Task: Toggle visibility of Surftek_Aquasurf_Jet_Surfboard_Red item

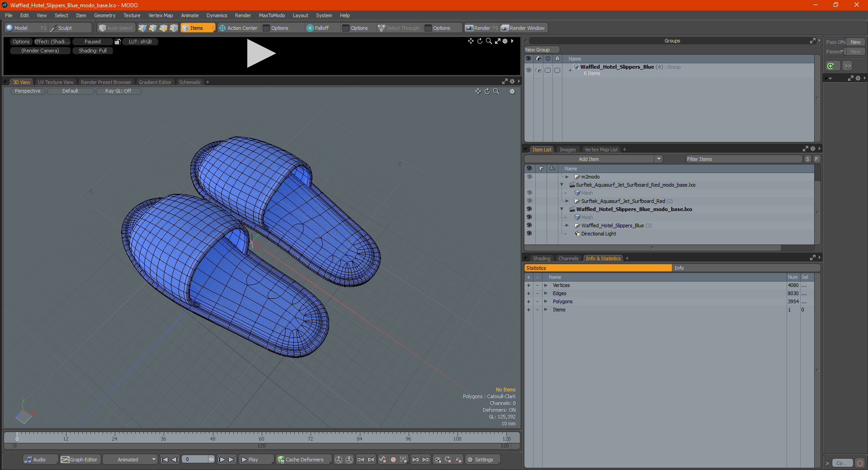Action: [x=529, y=201]
